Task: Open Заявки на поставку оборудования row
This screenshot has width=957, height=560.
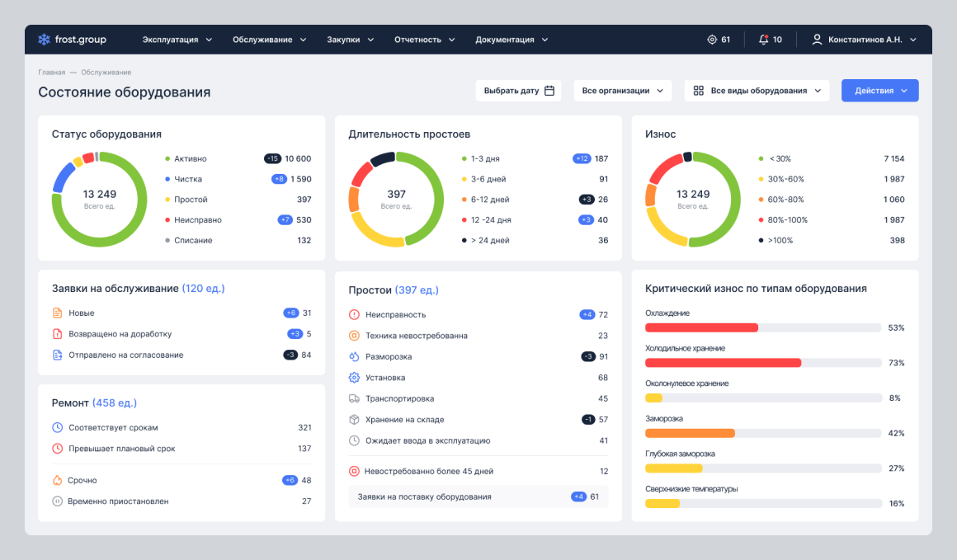Action: coord(478,496)
